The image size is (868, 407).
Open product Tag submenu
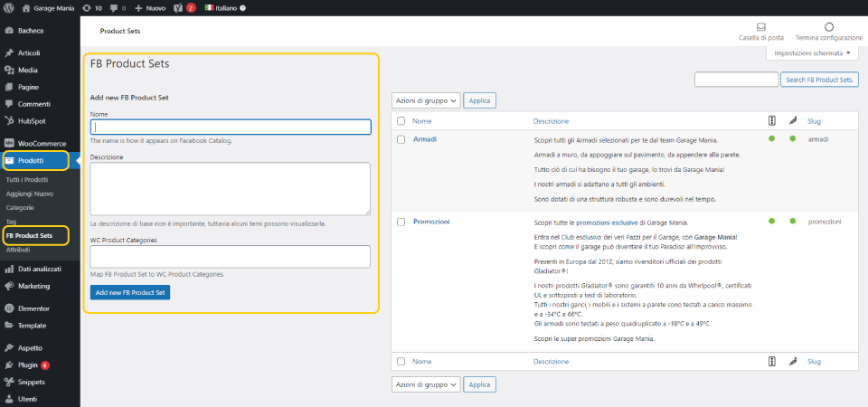point(11,222)
